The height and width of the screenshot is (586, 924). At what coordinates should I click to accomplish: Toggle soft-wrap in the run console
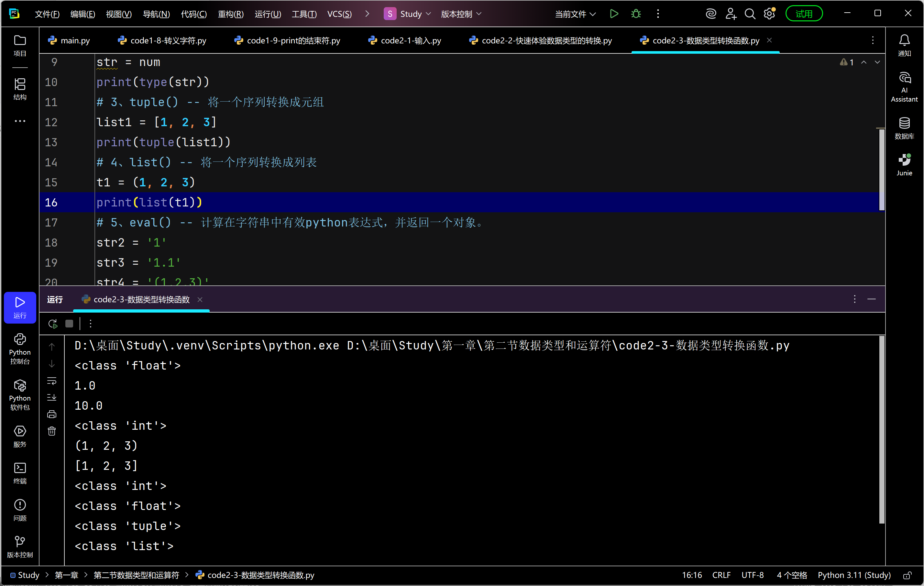(x=52, y=381)
